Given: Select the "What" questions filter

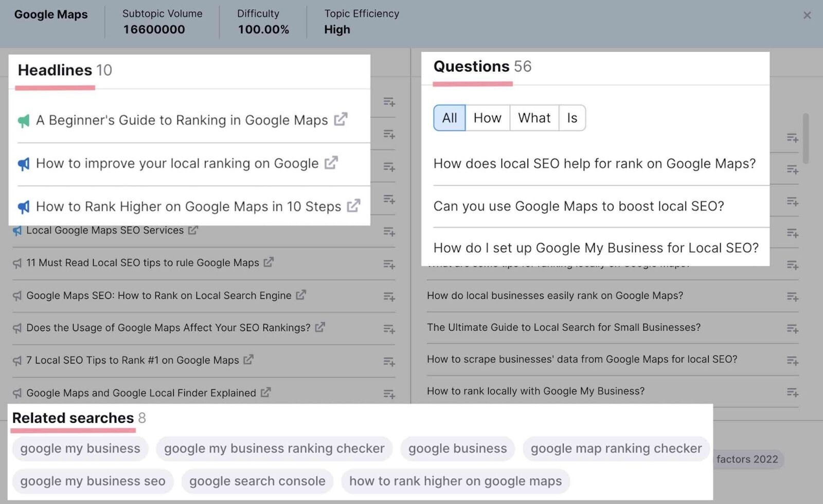Looking at the screenshot, I should [534, 118].
